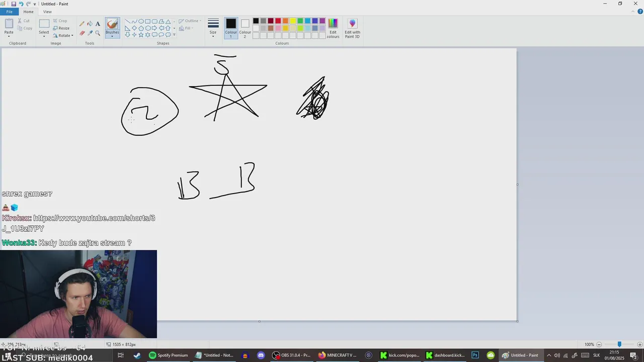Open kick.com browser tab in taskbar
This screenshot has width=644, height=362.
click(399, 355)
